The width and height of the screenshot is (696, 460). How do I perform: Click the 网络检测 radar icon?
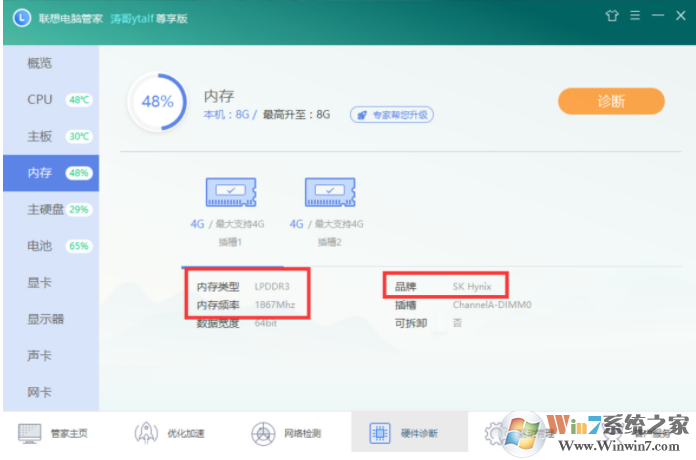(x=263, y=433)
